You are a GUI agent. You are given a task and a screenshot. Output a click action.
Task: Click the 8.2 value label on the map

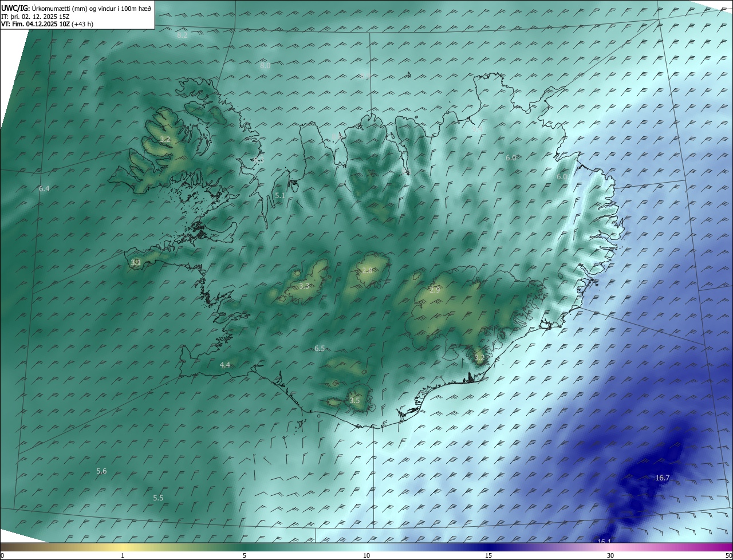click(x=182, y=35)
